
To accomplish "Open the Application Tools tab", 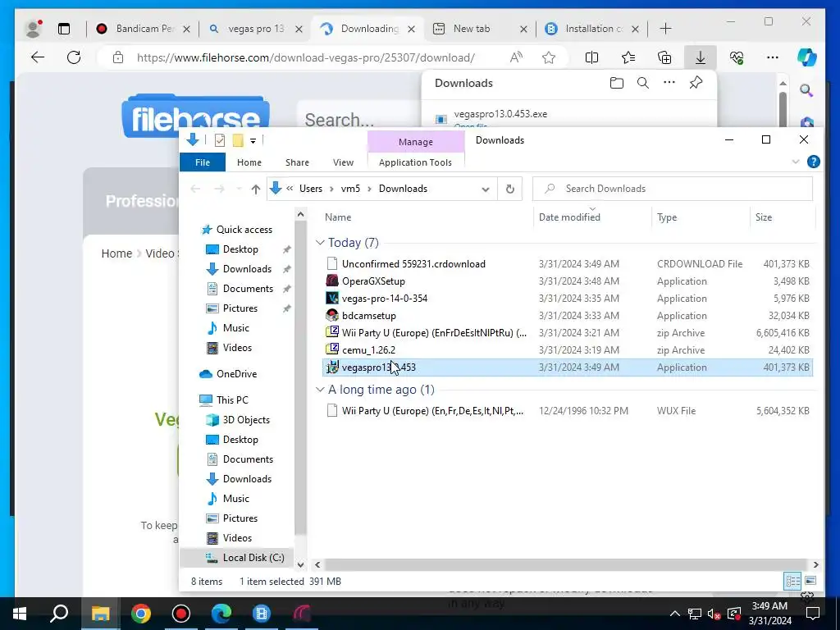I will coord(415,162).
